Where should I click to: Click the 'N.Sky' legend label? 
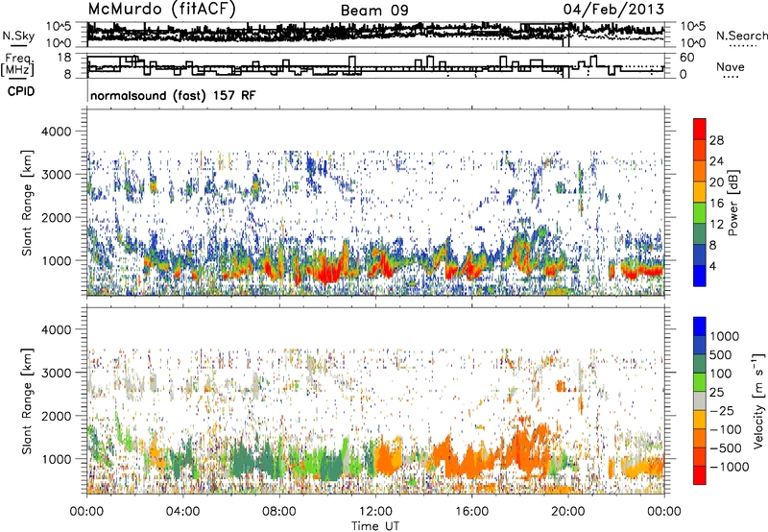(x=18, y=36)
